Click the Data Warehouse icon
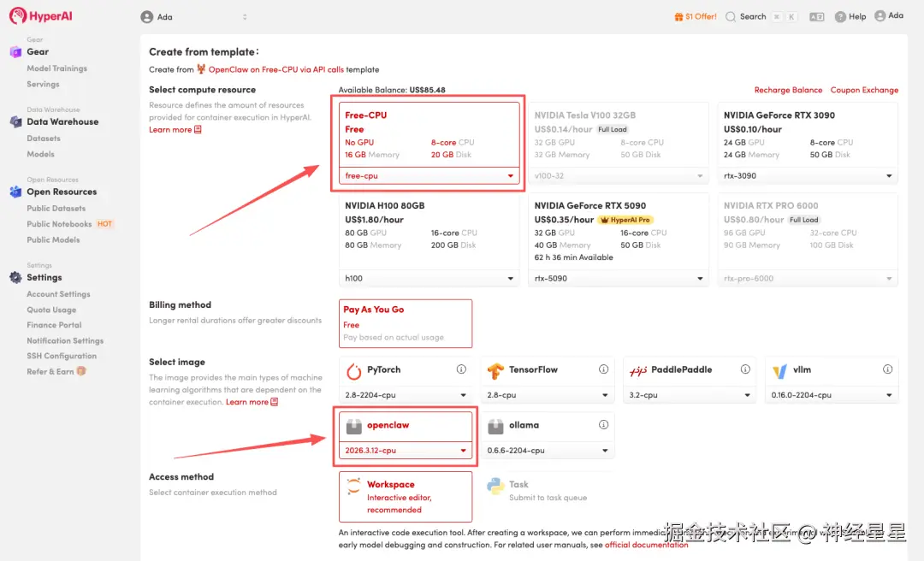Screen dimensions: 924x561 (x=16, y=122)
